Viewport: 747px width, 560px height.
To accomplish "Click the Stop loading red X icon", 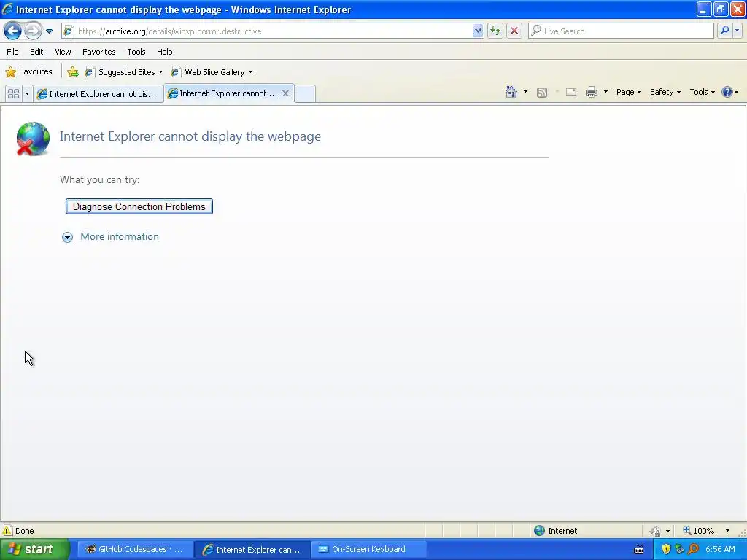I will coord(514,31).
